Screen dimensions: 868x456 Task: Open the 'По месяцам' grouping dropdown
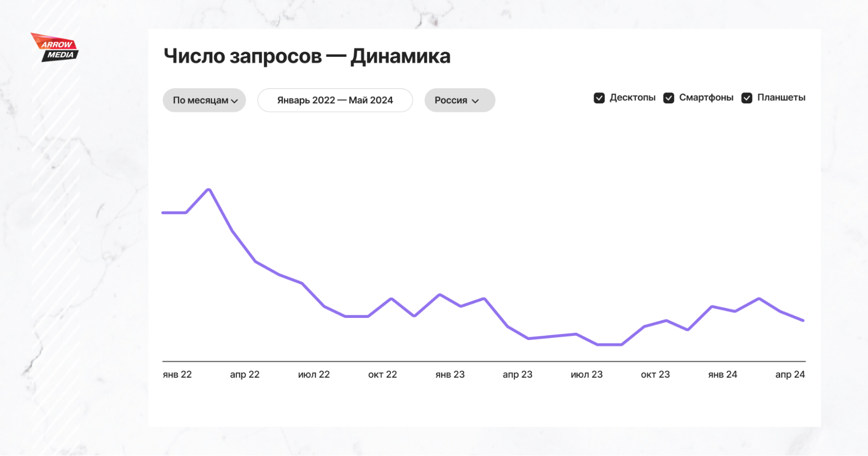[204, 100]
